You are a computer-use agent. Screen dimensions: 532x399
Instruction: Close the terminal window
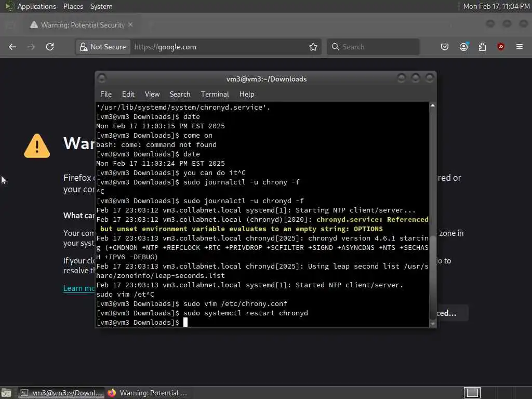[430, 78]
